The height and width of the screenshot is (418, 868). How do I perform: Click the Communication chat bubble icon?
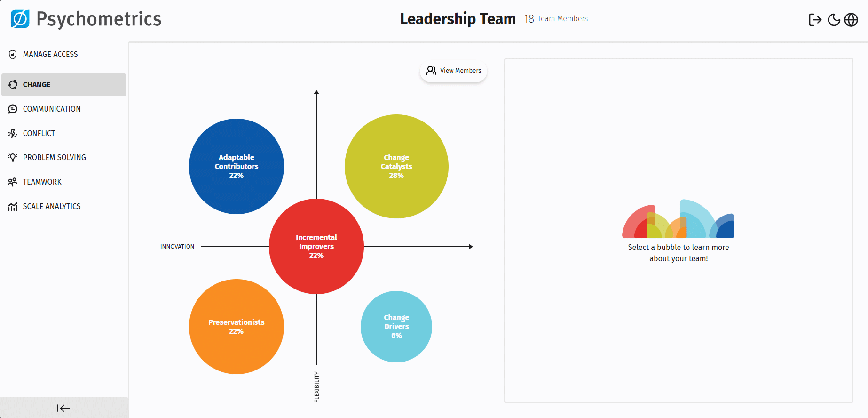[x=13, y=109]
